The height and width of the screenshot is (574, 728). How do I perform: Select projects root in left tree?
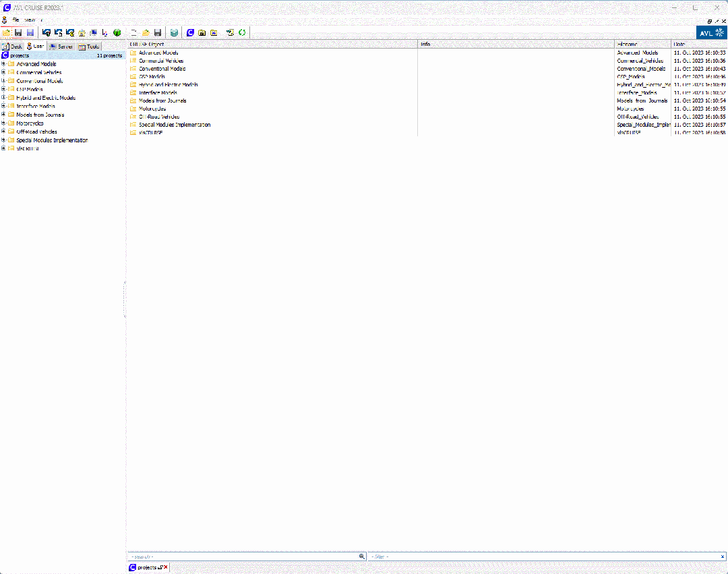pos(62,55)
